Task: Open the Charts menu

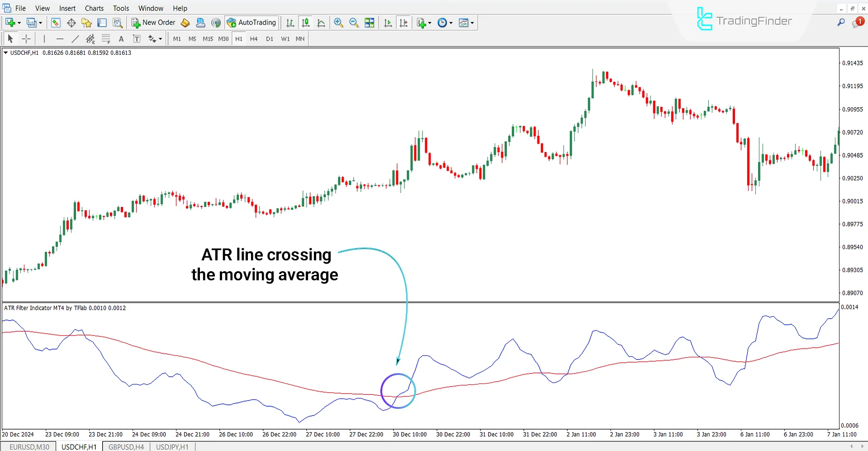Action: (94, 8)
